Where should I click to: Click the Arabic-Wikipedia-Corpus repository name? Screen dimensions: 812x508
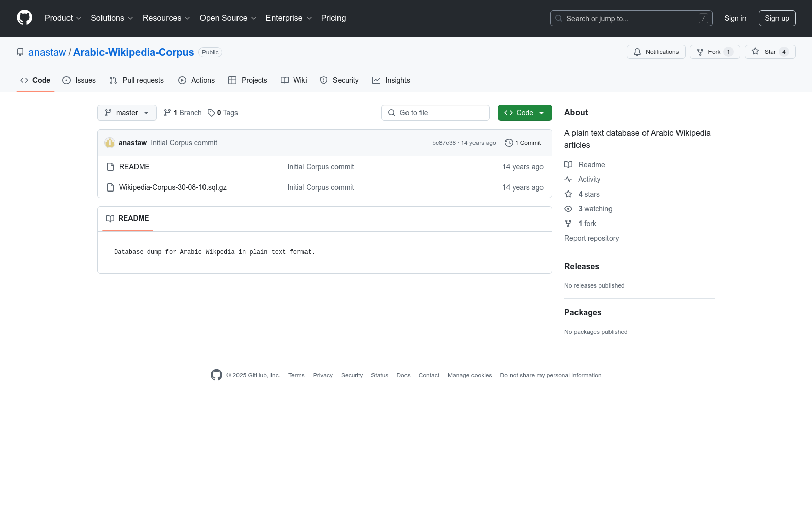pyautogui.click(x=133, y=52)
